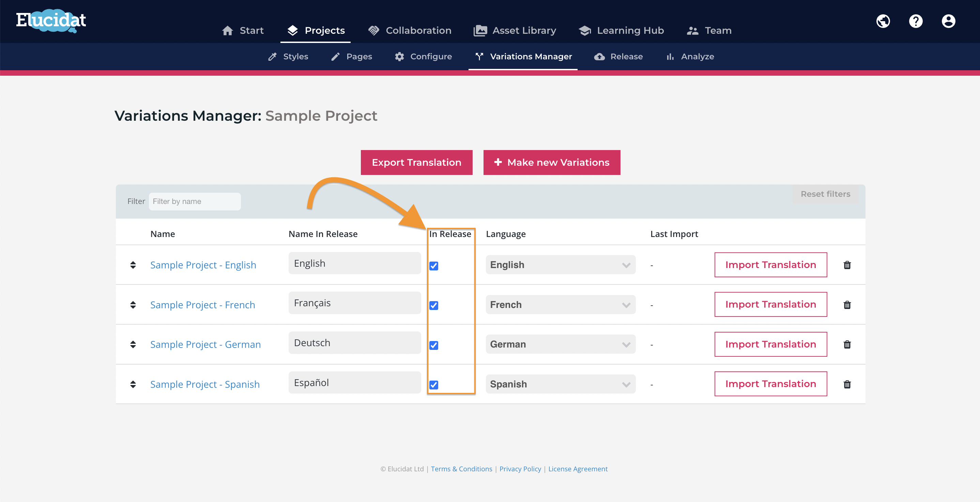Delete the Sample Project - Spanish variation
The width and height of the screenshot is (980, 502).
pos(847,384)
